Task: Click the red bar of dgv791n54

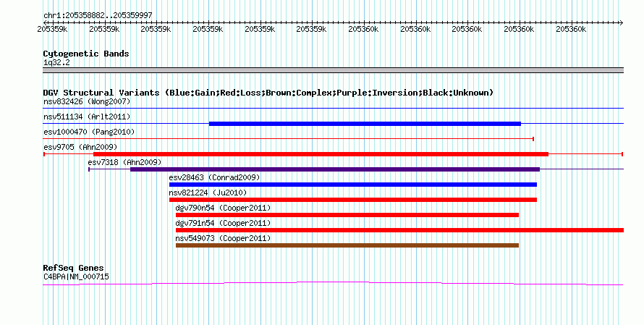Action: tap(399, 230)
